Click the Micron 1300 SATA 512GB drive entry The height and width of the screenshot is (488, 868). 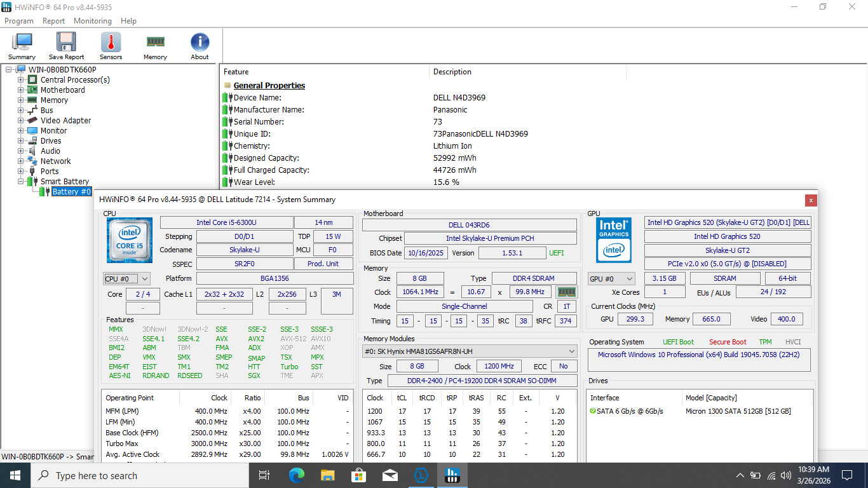click(738, 411)
